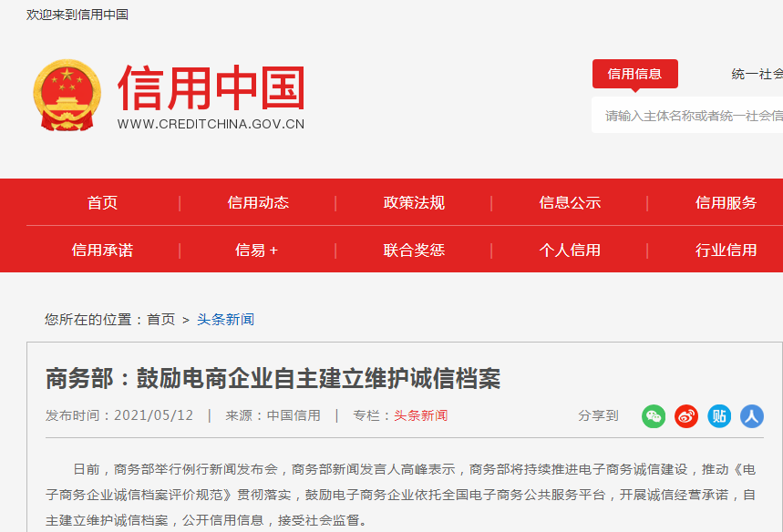
Task: Click article line beginning with 日前，商务部举行
Action: click(415, 469)
